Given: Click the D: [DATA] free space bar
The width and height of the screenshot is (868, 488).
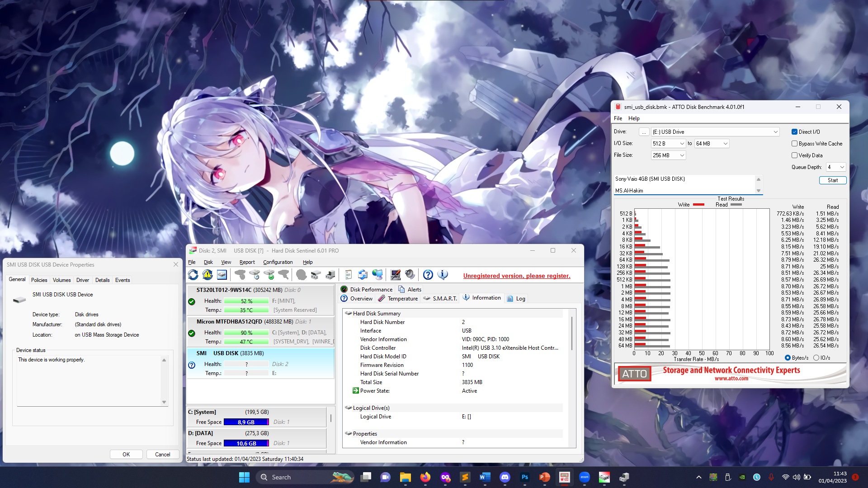Looking at the screenshot, I should 246,443.
